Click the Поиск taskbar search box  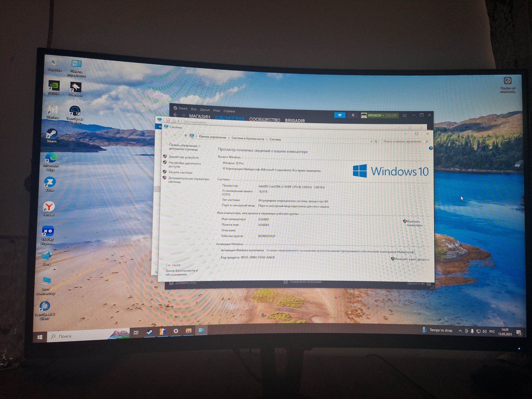click(x=88, y=335)
